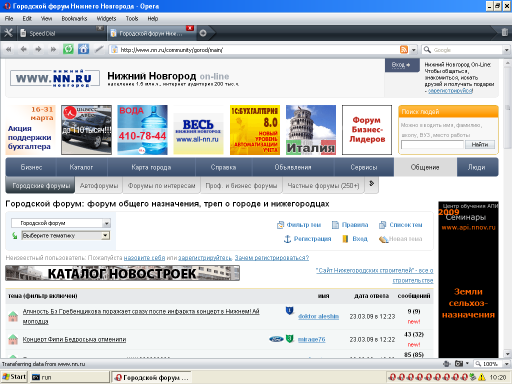This screenshot has height=384, width=512.
Task: Click the blue shield icon near doktor_aleshin
Action: [x=290, y=311]
